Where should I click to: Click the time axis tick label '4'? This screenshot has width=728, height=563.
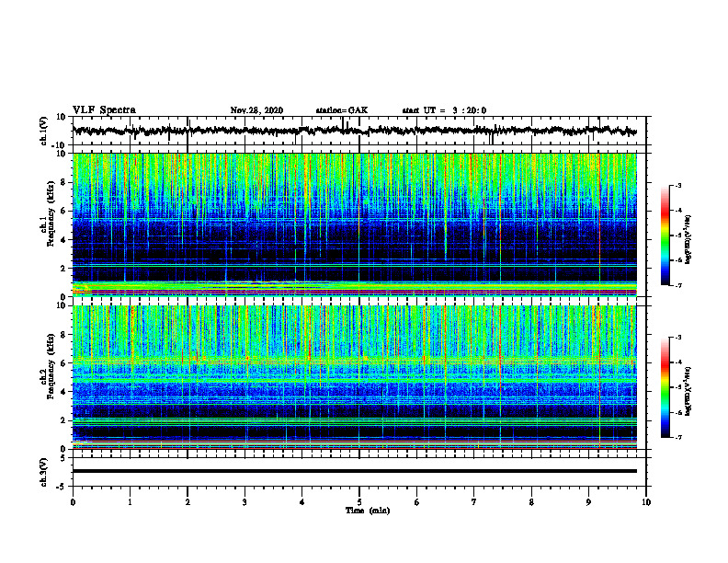pos(302,502)
